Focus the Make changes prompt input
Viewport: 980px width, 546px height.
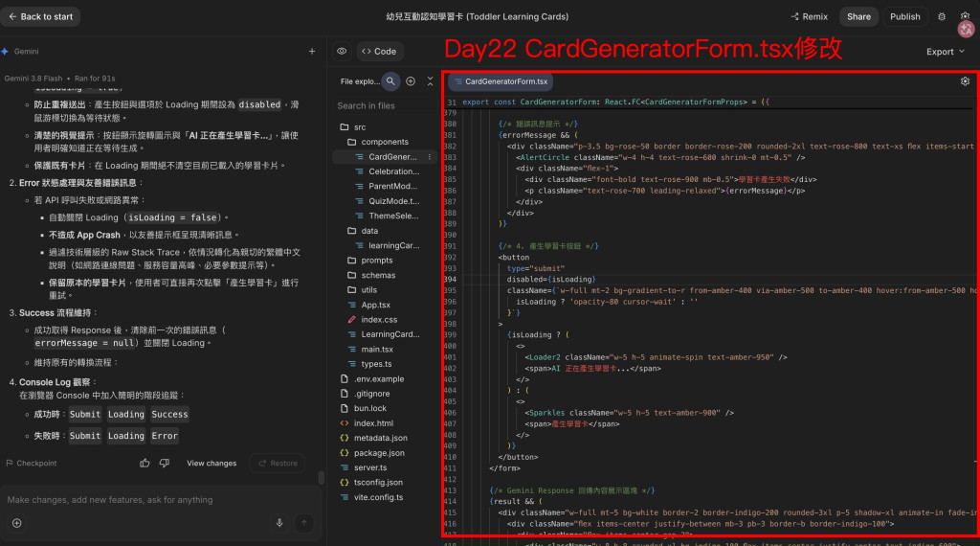tap(161, 500)
